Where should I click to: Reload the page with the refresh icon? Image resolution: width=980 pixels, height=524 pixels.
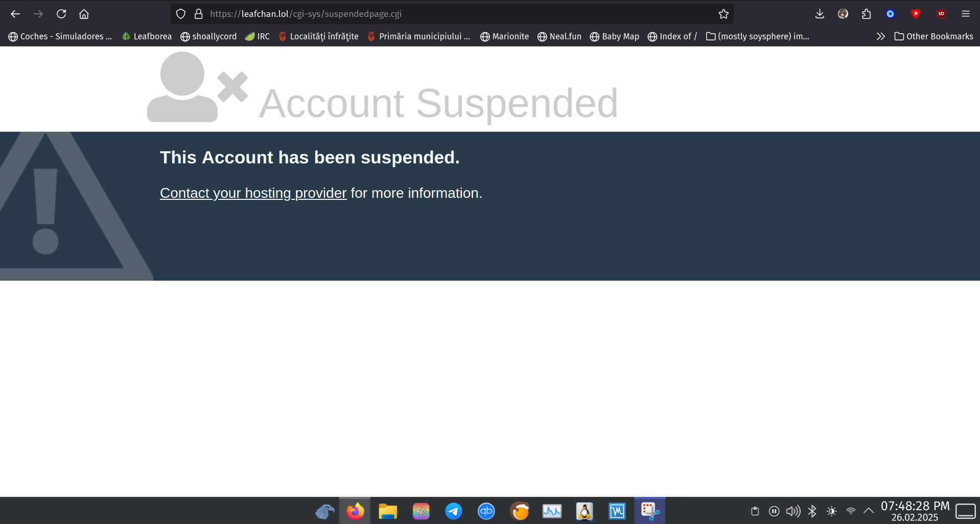tap(61, 14)
